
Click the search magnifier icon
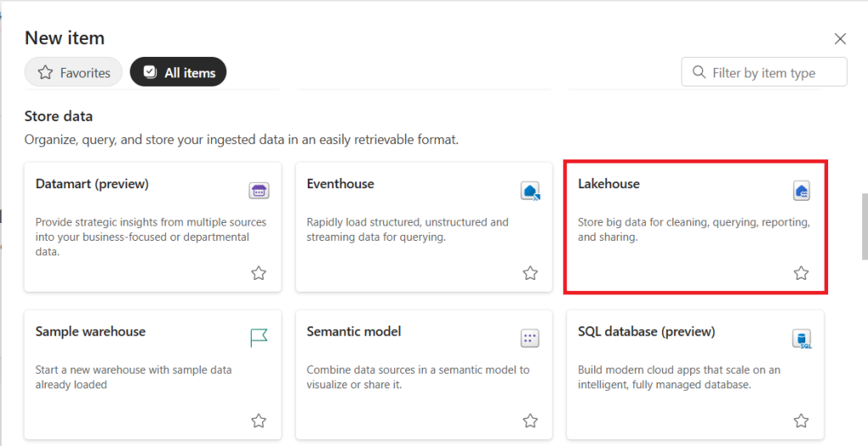(699, 73)
